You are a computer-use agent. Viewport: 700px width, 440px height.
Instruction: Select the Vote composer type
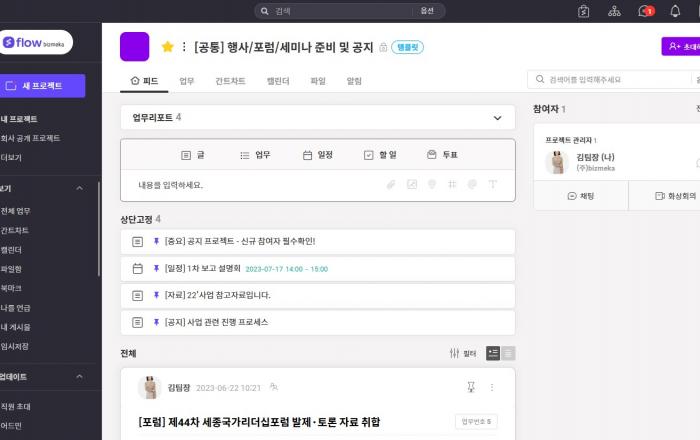point(442,155)
